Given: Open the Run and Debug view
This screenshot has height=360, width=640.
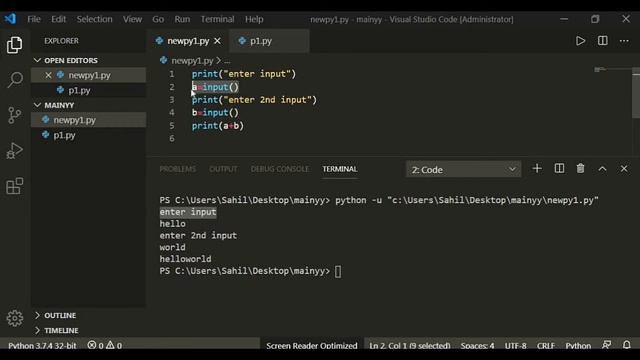Looking at the screenshot, I should point(15,151).
